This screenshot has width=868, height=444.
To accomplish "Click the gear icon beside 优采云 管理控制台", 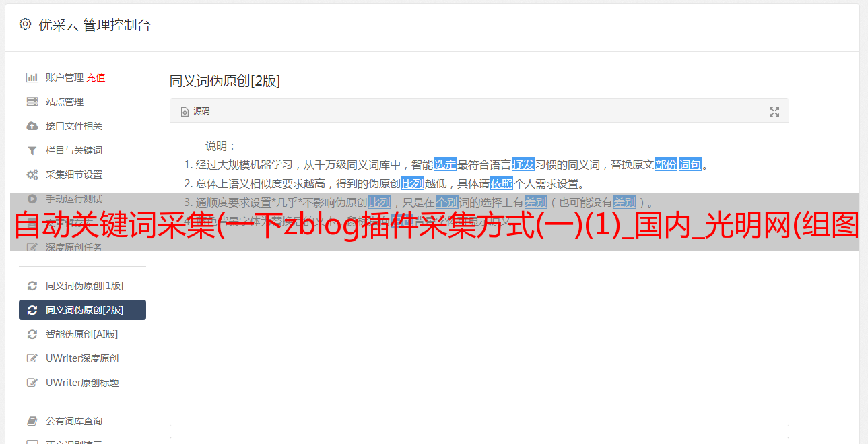I will tap(25, 24).
